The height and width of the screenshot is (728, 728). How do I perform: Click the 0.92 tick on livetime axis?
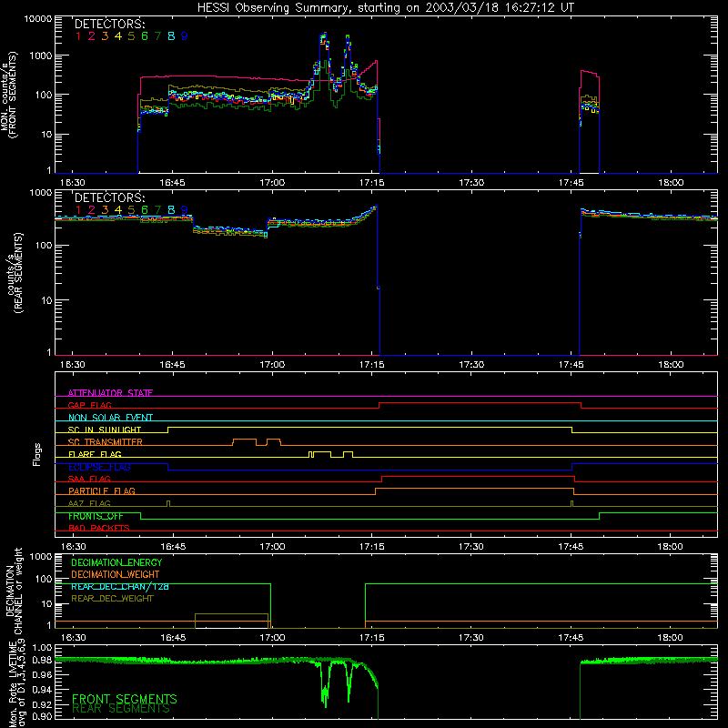pyautogui.click(x=42, y=704)
